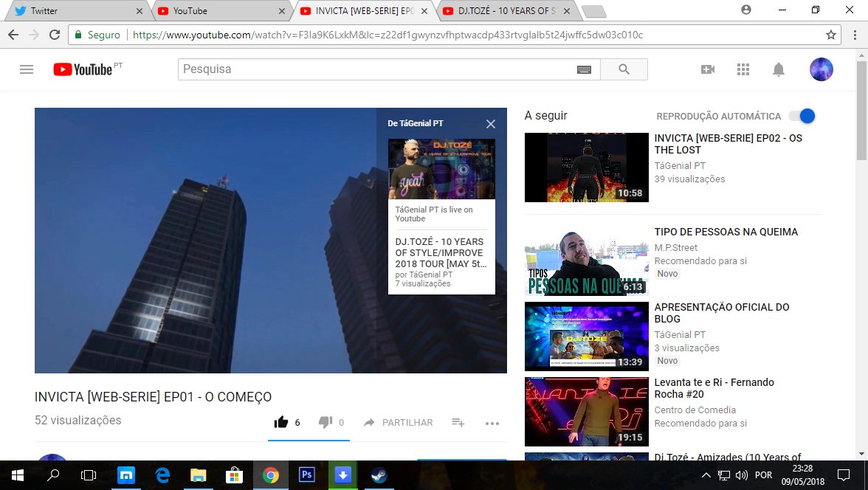Open APRESENTAÇÃO OFICIAL DO BLOG video

tap(721, 313)
